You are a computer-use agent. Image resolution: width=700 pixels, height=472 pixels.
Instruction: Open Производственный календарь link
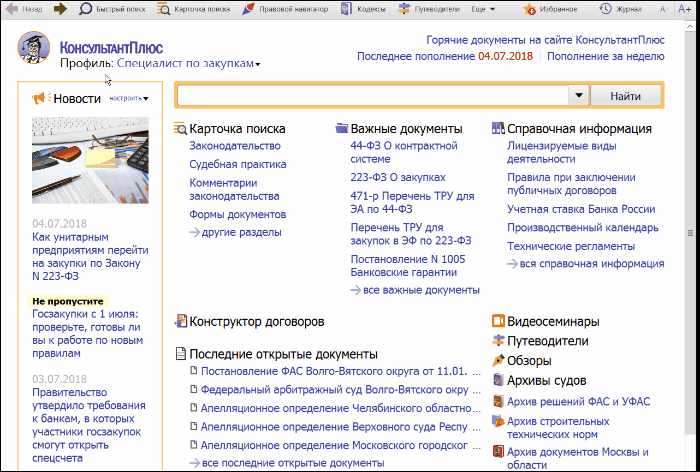tap(583, 227)
